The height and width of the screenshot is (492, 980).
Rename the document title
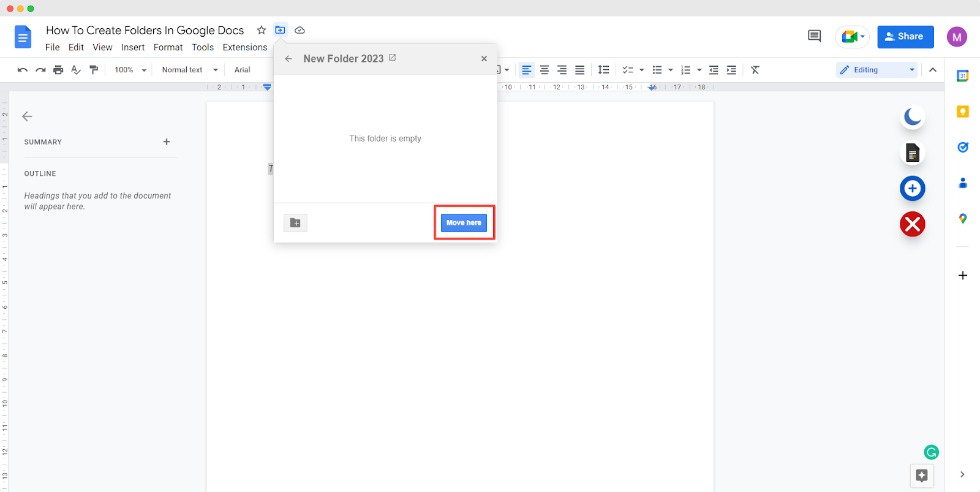coord(145,30)
